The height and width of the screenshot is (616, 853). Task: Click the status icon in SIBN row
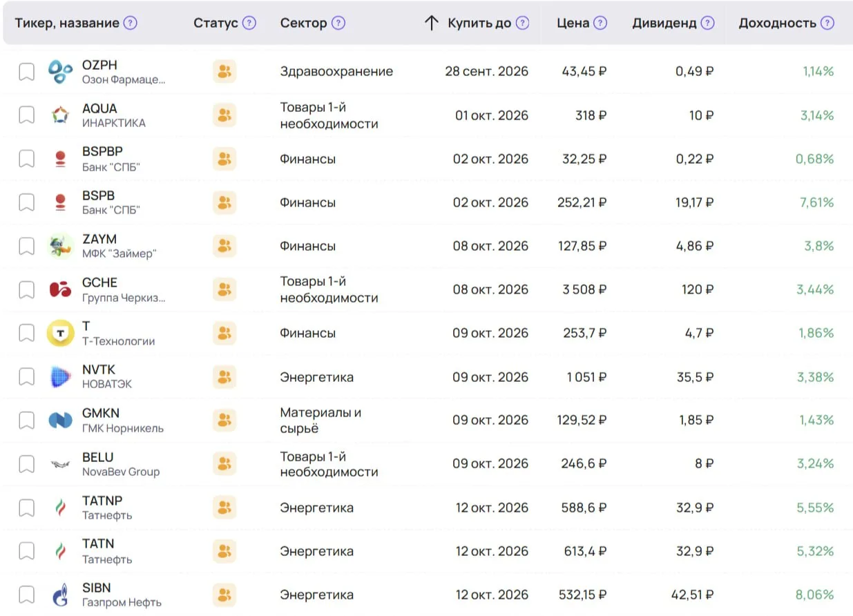[224, 595]
